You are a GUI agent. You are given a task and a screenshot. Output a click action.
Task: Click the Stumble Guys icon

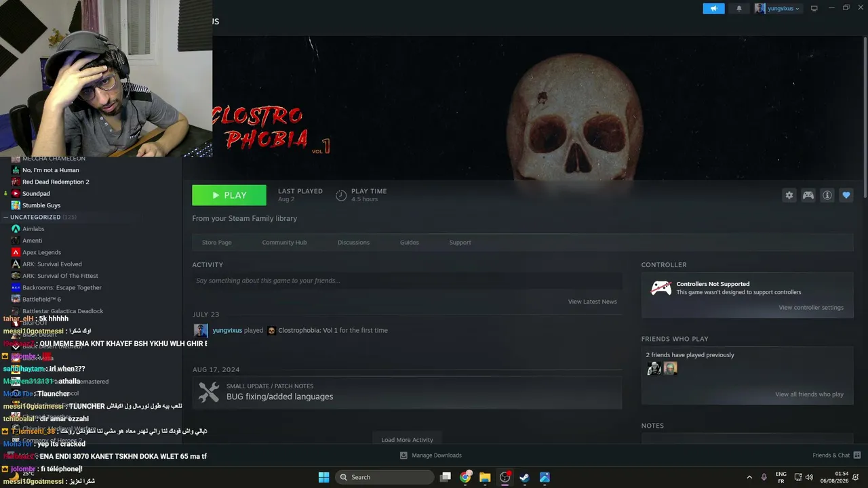coord(16,205)
